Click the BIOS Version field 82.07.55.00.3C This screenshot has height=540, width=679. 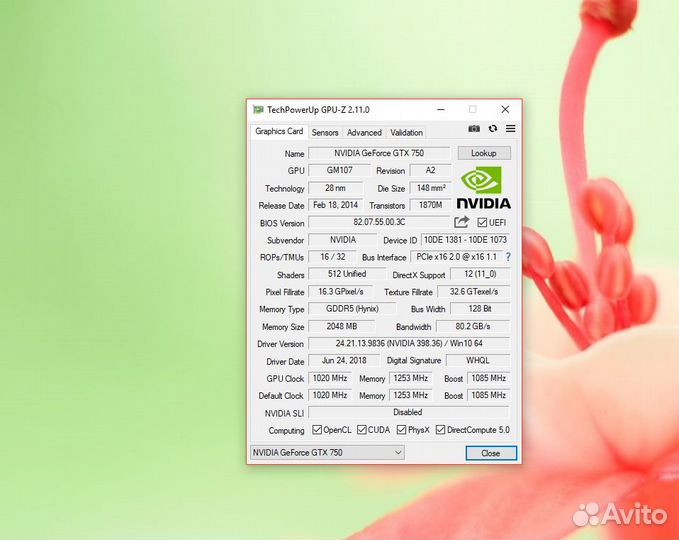(x=379, y=222)
